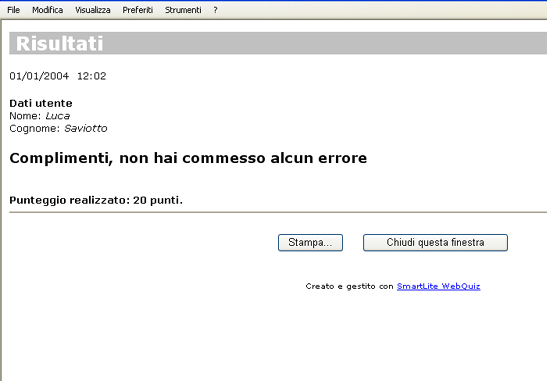The height and width of the screenshot is (381, 547).
Task: Click the name value Luca
Action: [58, 116]
